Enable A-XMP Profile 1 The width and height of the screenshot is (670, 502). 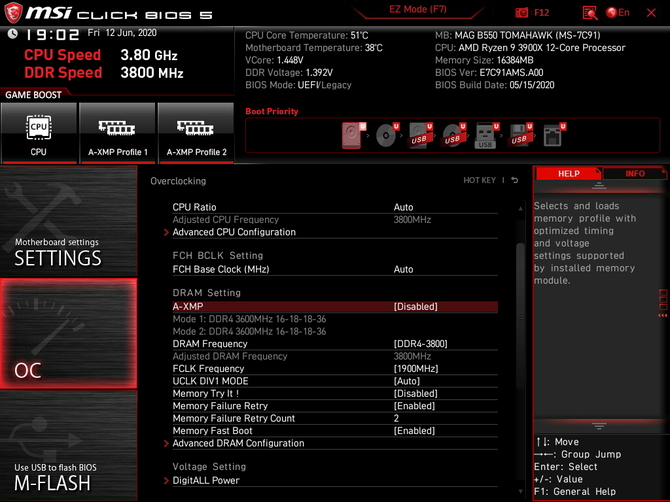[118, 133]
